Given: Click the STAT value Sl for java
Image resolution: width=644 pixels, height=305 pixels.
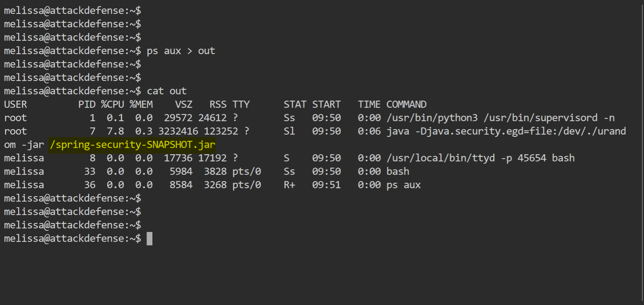Looking at the screenshot, I should point(289,131).
